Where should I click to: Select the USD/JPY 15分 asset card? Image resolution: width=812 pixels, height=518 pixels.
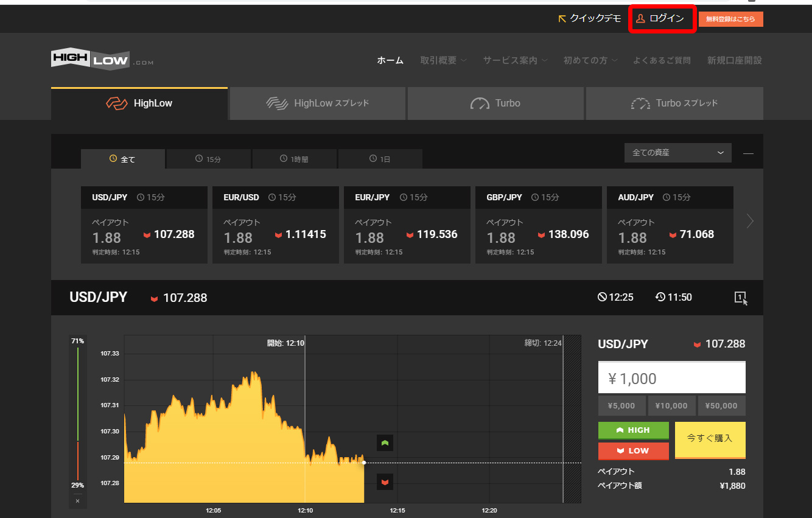pyautogui.click(x=144, y=225)
